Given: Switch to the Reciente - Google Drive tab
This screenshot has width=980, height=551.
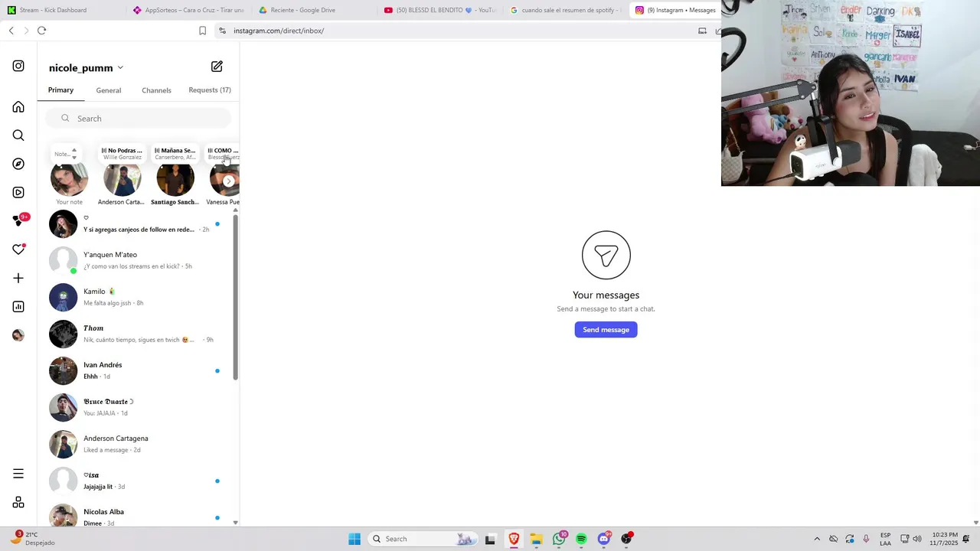Looking at the screenshot, I should tap(314, 10).
